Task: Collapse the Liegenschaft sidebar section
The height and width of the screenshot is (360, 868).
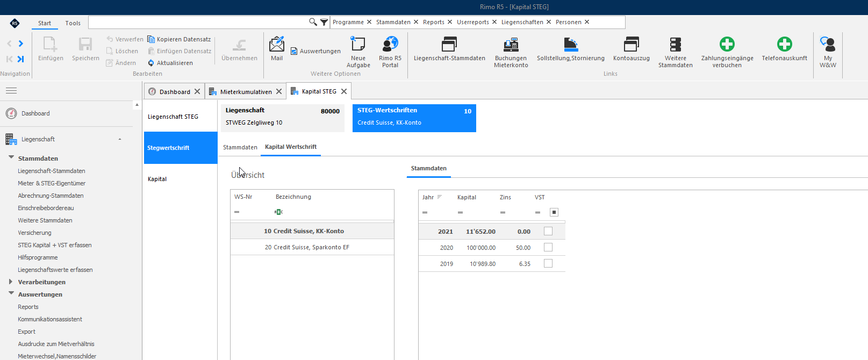Action: click(120, 139)
